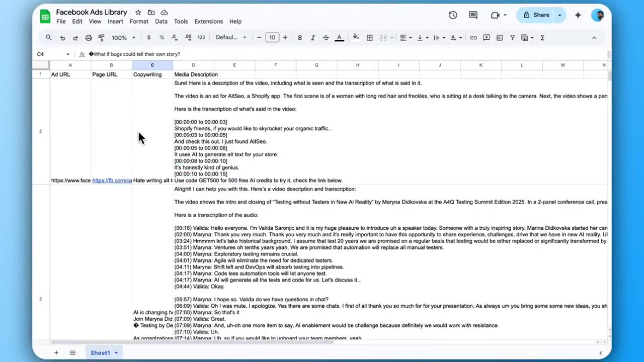
Task: Toggle bold formatting
Action: pyautogui.click(x=300, y=38)
